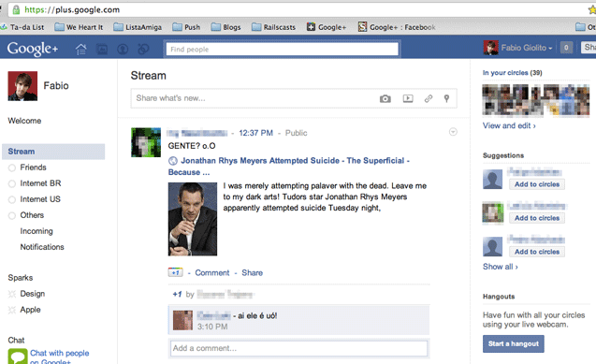Image resolution: width=596 pixels, height=364 pixels.
Task: Add first suggested person to circles
Action: pos(537,184)
